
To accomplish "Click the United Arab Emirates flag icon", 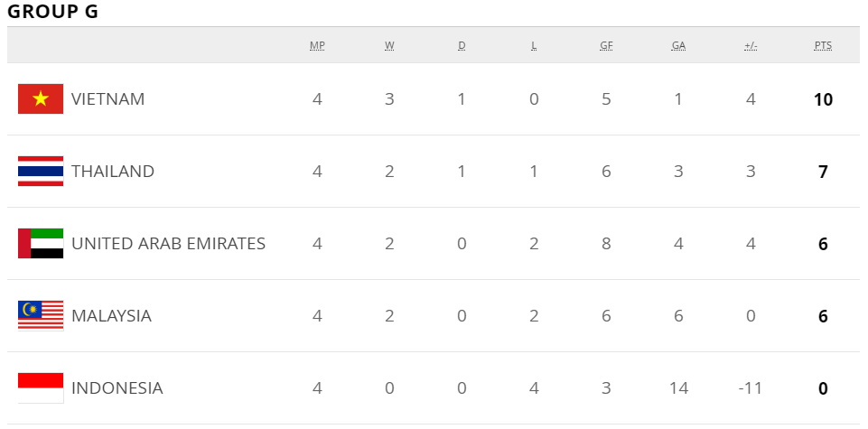I will click(41, 244).
